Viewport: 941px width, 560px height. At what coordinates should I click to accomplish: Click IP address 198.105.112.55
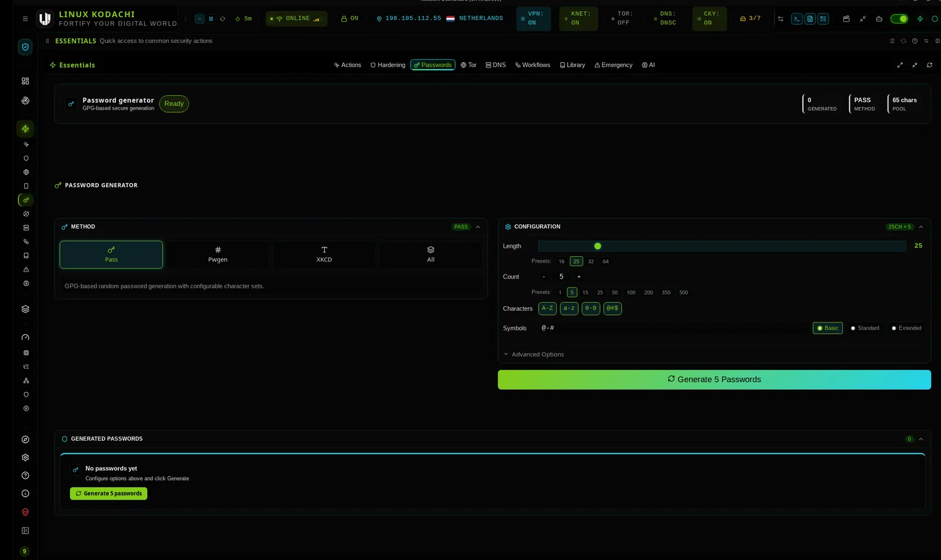[413, 19]
